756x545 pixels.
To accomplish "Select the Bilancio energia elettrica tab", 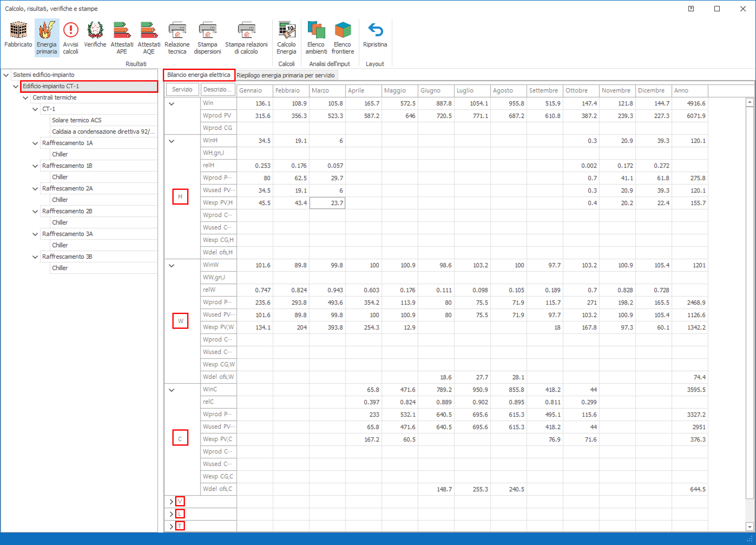I will [x=199, y=75].
